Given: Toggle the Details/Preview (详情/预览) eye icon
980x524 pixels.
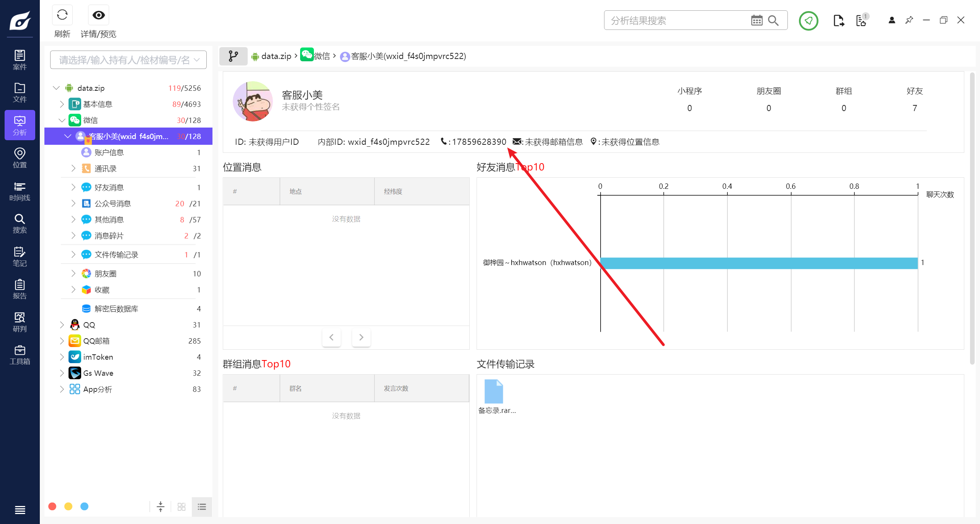Looking at the screenshot, I should (98, 16).
